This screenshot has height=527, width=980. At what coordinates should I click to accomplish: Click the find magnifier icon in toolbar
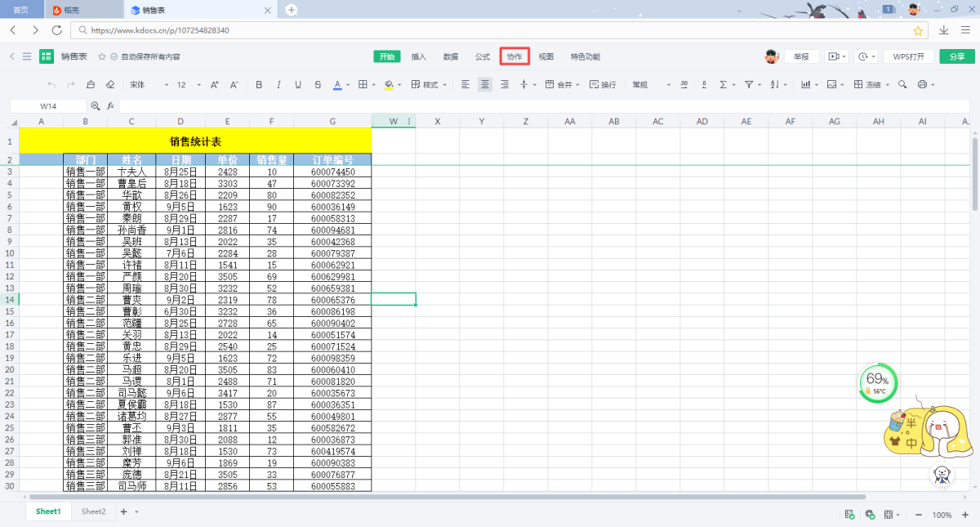(x=902, y=84)
